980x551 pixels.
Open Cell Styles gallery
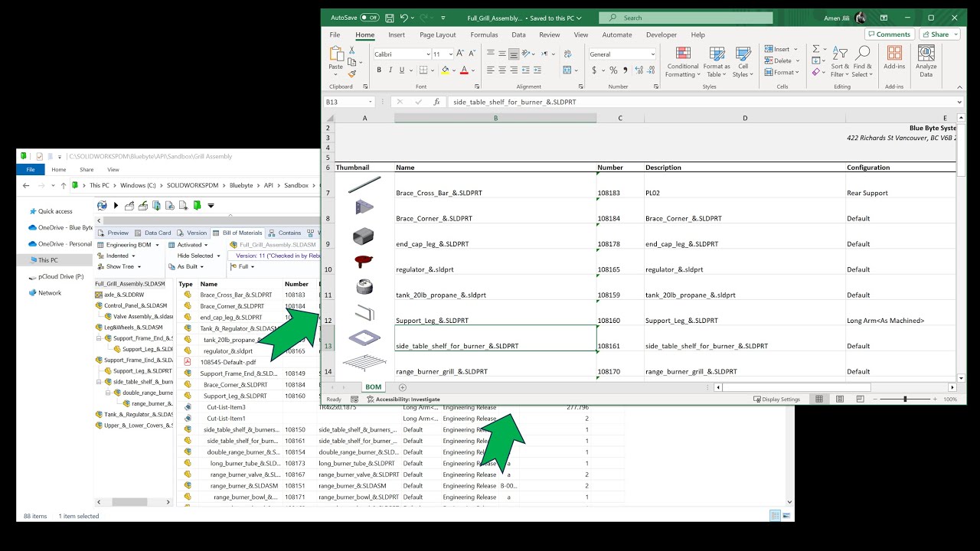pos(742,62)
